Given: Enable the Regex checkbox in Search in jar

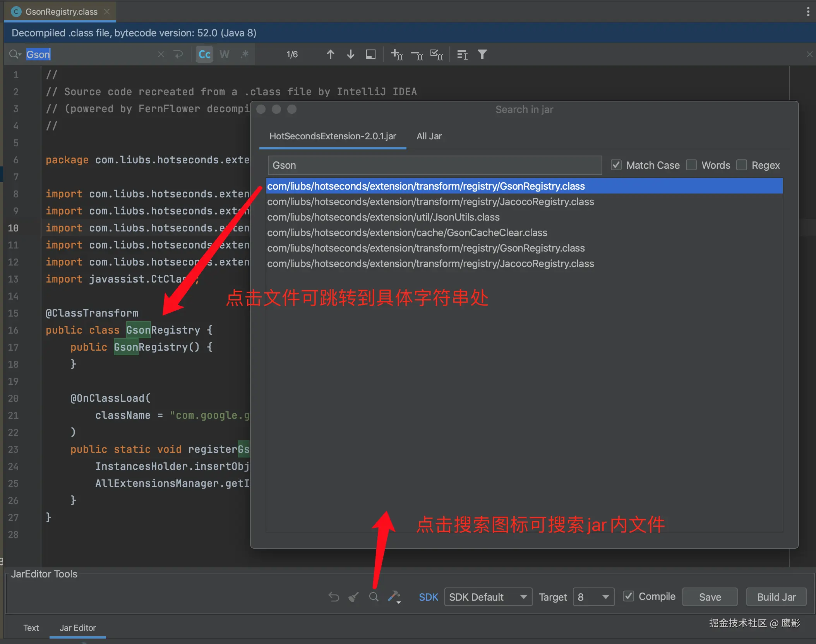Looking at the screenshot, I should (742, 165).
